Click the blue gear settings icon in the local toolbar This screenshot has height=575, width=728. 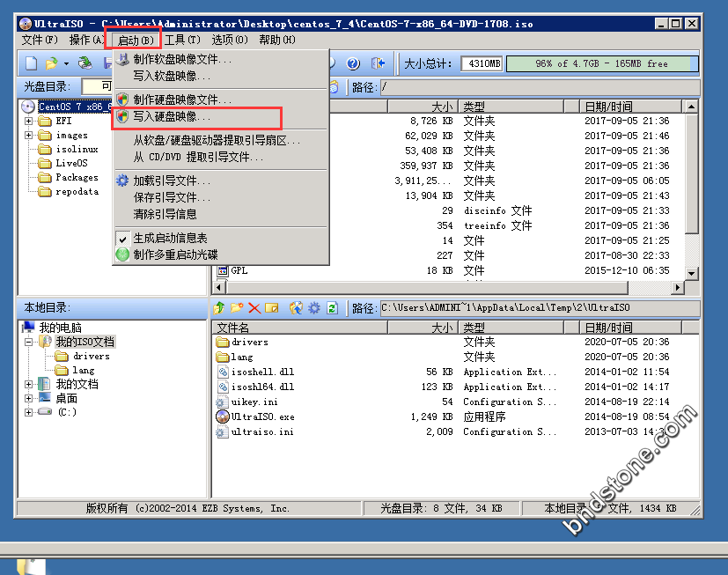click(314, 308)
